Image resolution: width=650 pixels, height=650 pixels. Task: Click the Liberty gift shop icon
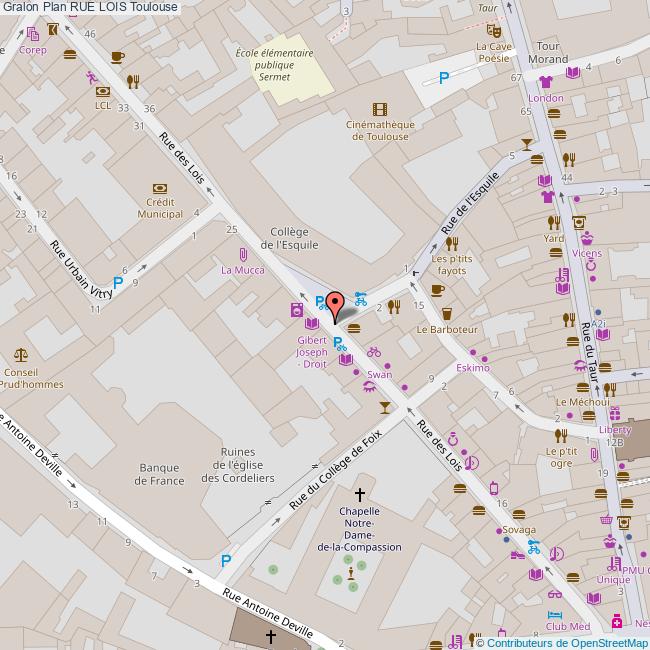614,414
